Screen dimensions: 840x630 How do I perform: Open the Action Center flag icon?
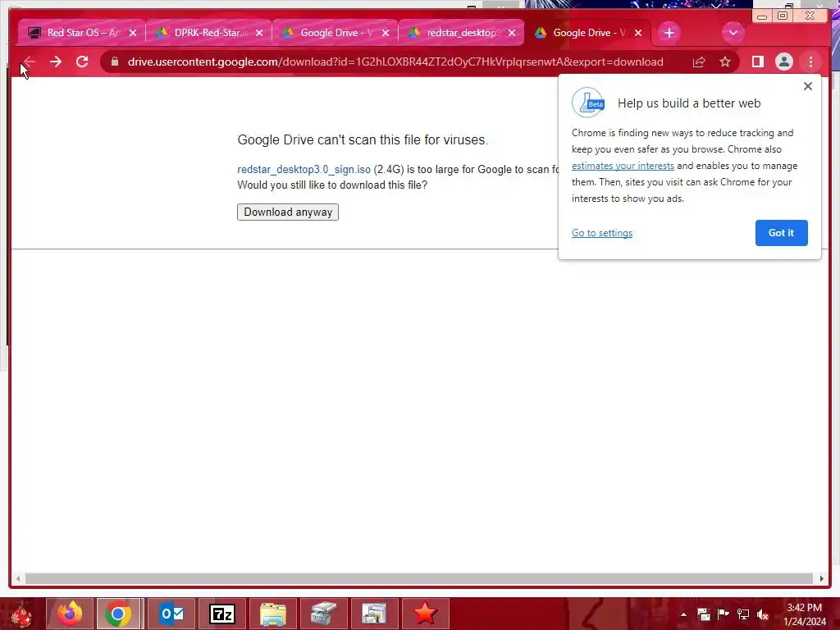click(x=724, y=614)
